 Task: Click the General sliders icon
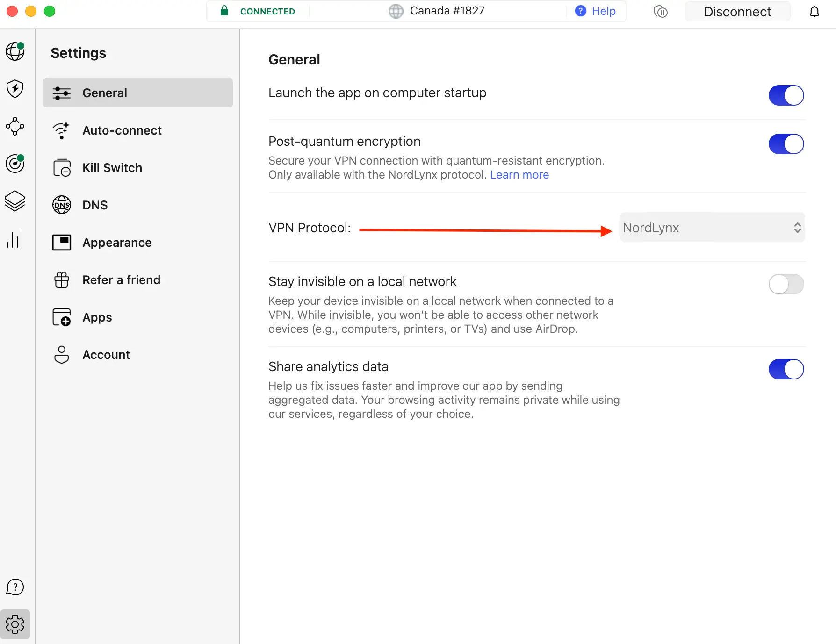click(x=62, y=93)
